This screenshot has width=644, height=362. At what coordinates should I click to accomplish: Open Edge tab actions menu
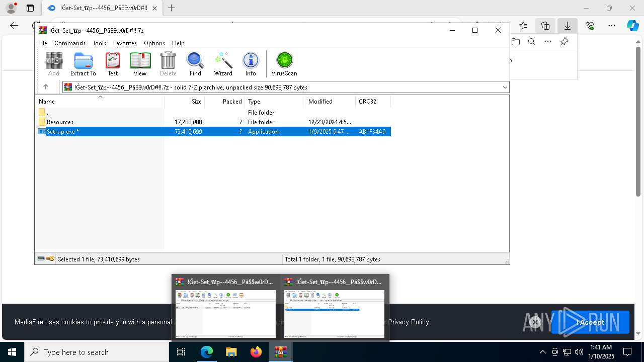30,8
